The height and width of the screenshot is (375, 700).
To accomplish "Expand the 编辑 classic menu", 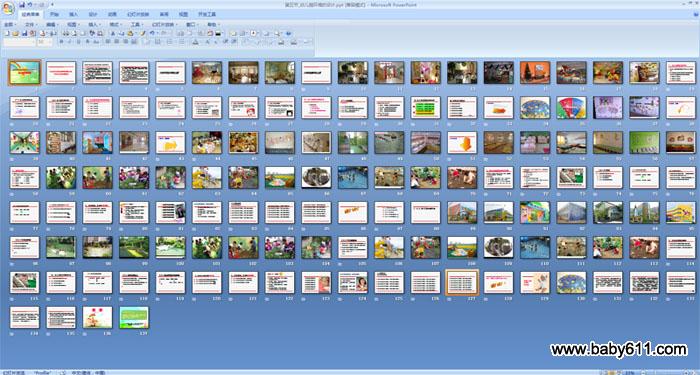I will [52, 25].
